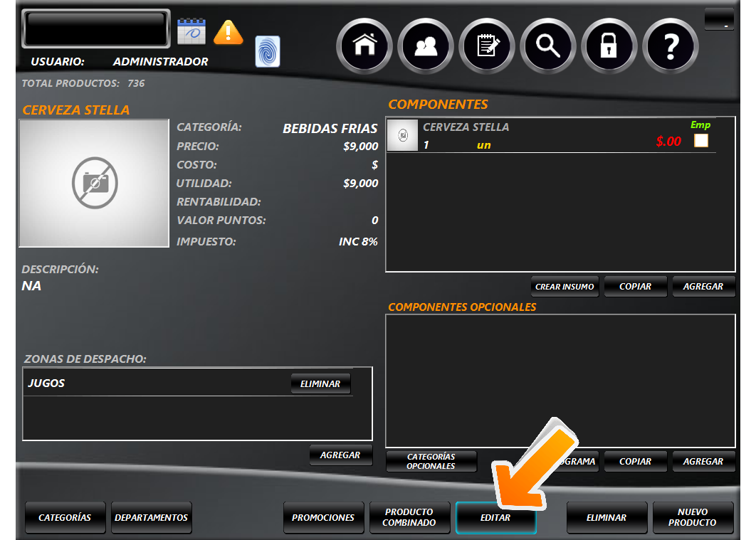
Task: Open help with question mark icon
Action: (x=670, y=46)
